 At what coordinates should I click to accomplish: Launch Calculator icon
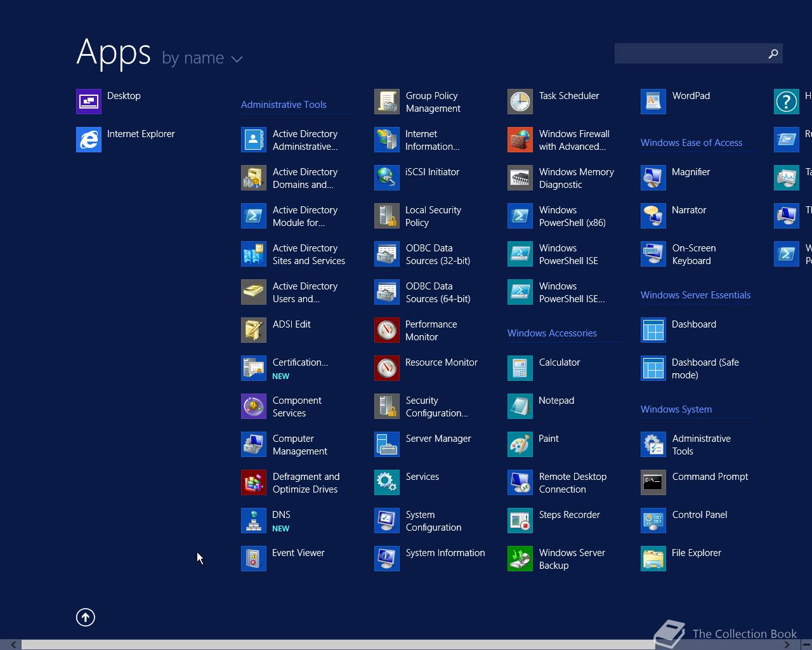[x=520, y=368]
